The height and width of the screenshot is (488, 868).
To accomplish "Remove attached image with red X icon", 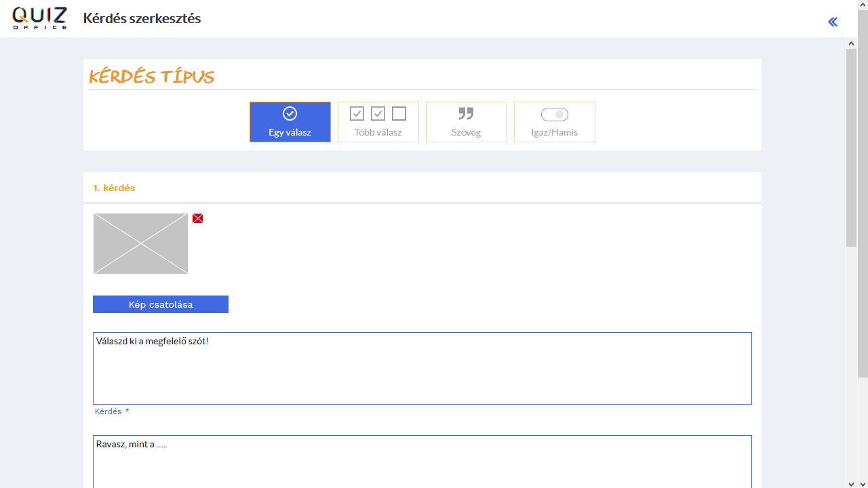I will pos(197,218).
